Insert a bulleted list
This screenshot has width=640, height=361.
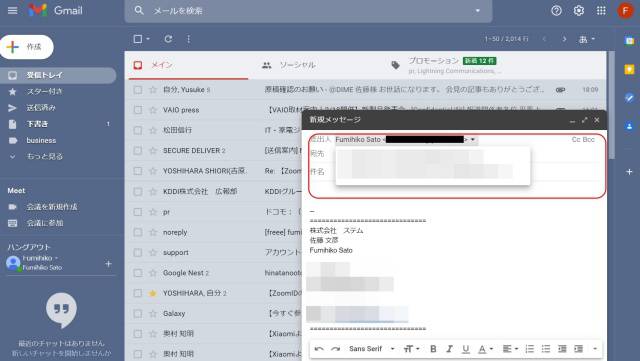pyautogui.click(x=546, y=349)
